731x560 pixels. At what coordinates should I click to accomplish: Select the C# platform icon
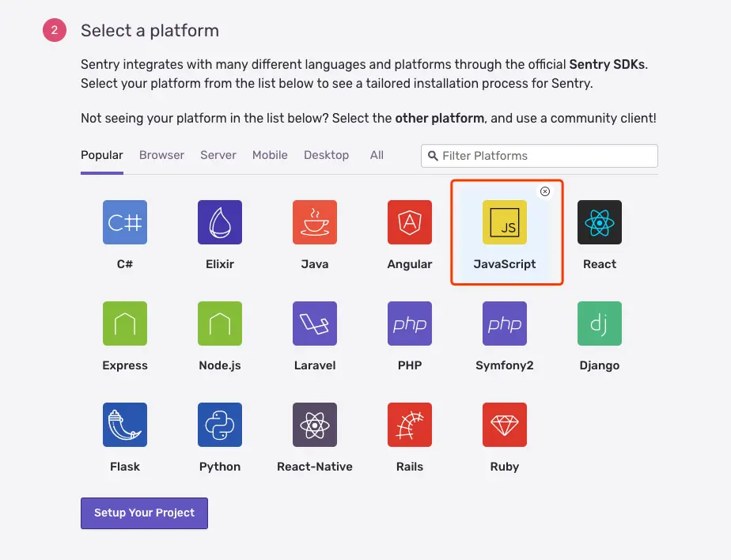point(125,222)
